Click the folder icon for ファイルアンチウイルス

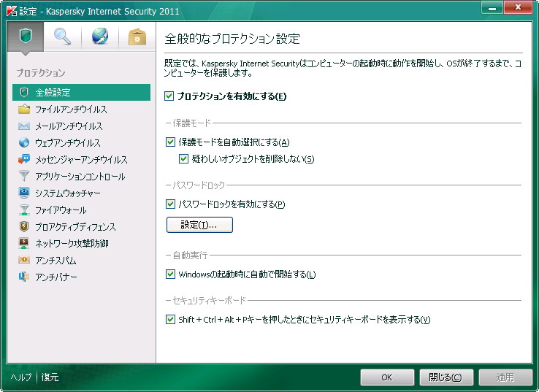coord(23,109)
